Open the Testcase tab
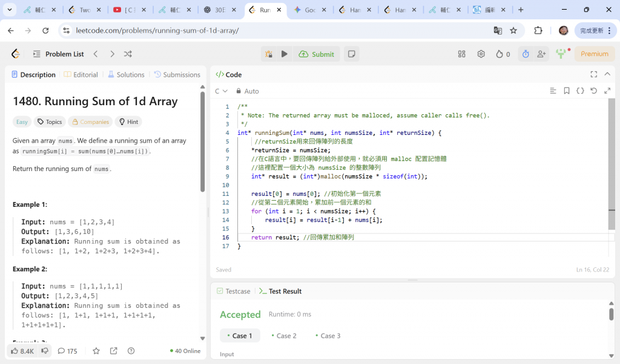The width and height of the screenshot is (620, 364). tap(233, 291)
